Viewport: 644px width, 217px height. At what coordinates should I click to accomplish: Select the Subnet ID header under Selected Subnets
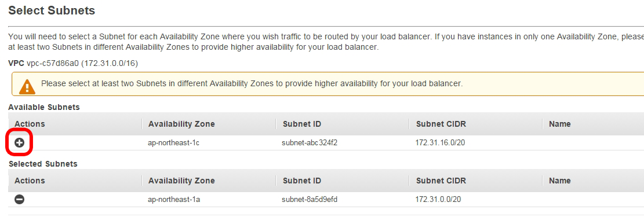point(301,181)
